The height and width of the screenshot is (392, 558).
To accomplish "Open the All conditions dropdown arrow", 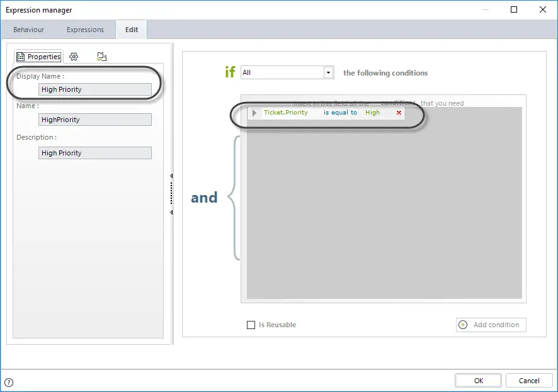I will [x=329, y=72].
